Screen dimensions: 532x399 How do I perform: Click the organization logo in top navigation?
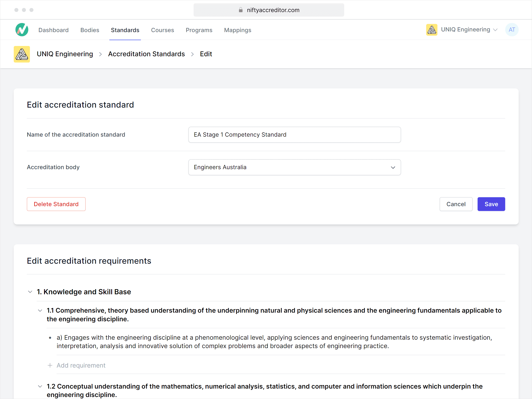[432, 30]
